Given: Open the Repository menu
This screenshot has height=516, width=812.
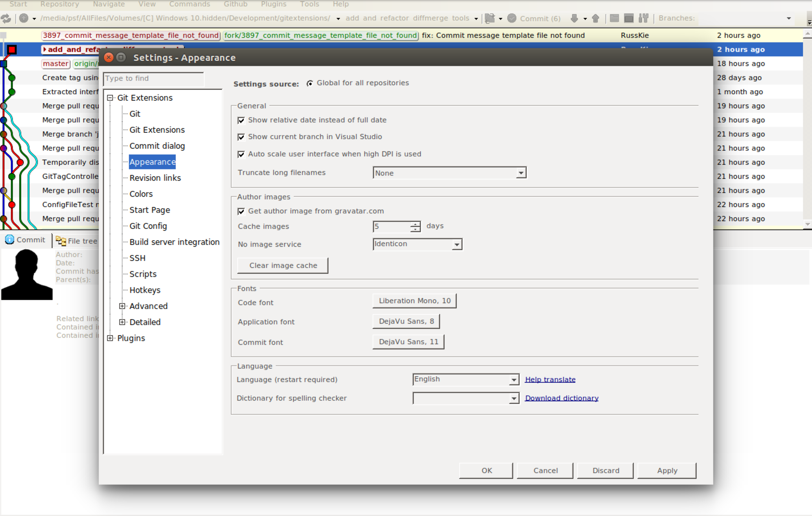Looking at the screenshot, I should (x=59, y=4).
